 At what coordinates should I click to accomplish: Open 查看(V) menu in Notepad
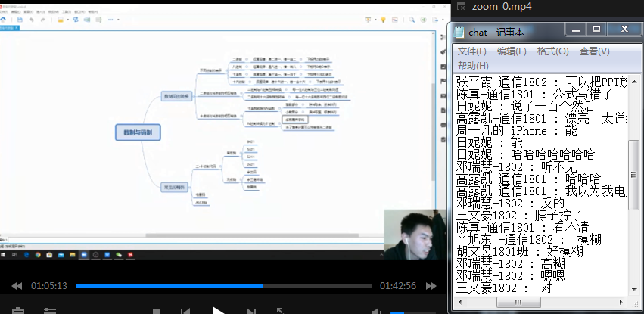click(x=594, y=51)
